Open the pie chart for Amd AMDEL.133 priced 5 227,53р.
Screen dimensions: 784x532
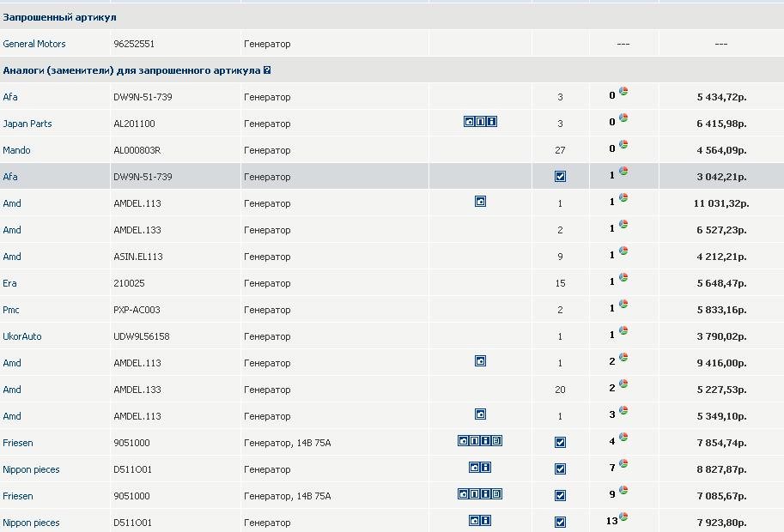tap(623, 384)
